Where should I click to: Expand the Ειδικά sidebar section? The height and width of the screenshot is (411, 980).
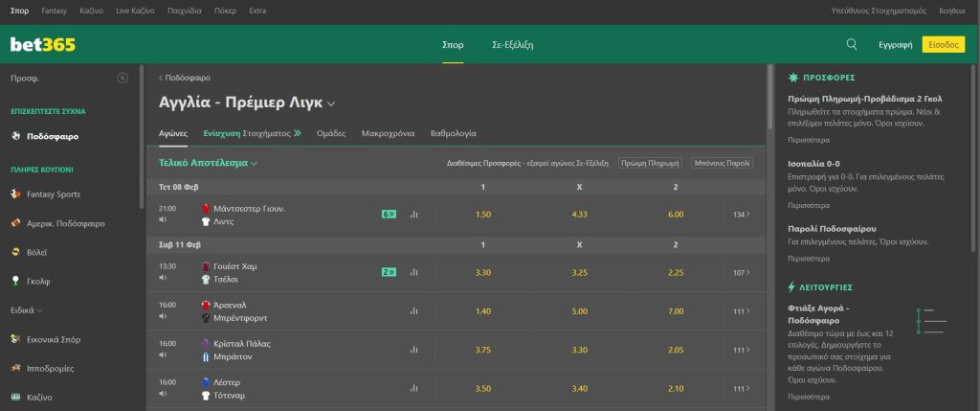[x=27, y=310]
